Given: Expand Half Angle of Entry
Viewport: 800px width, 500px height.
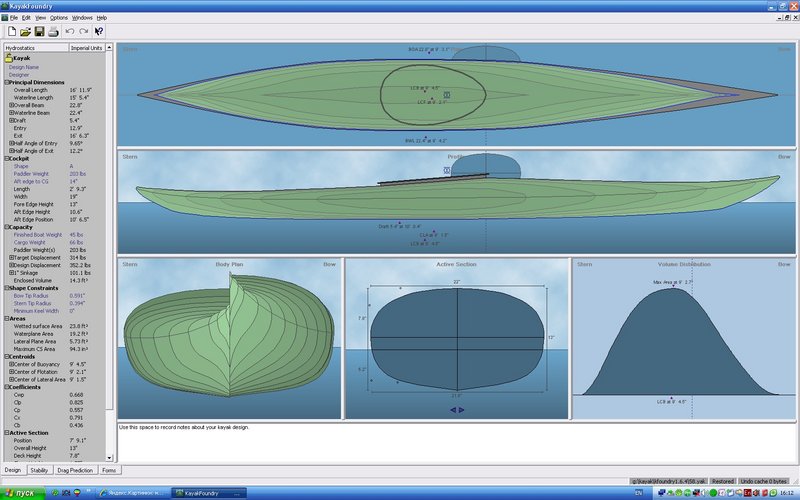Looking at the screenshot, I should pyautogui.click(x=11, y=143).
